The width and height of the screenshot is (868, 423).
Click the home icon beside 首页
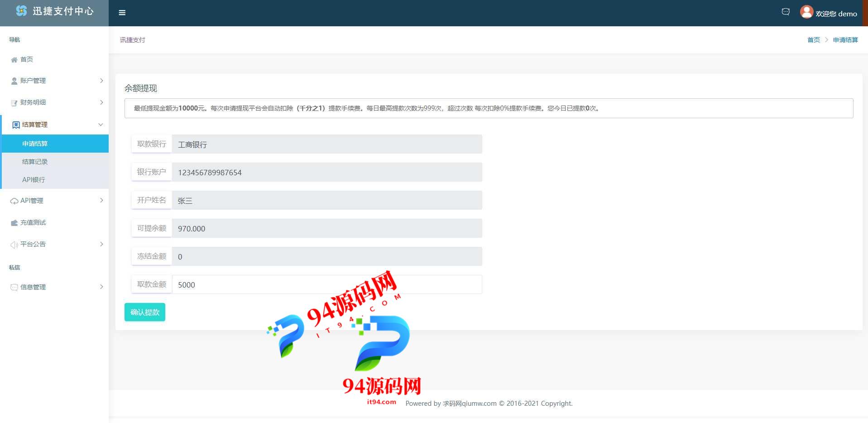pos(14,60)
